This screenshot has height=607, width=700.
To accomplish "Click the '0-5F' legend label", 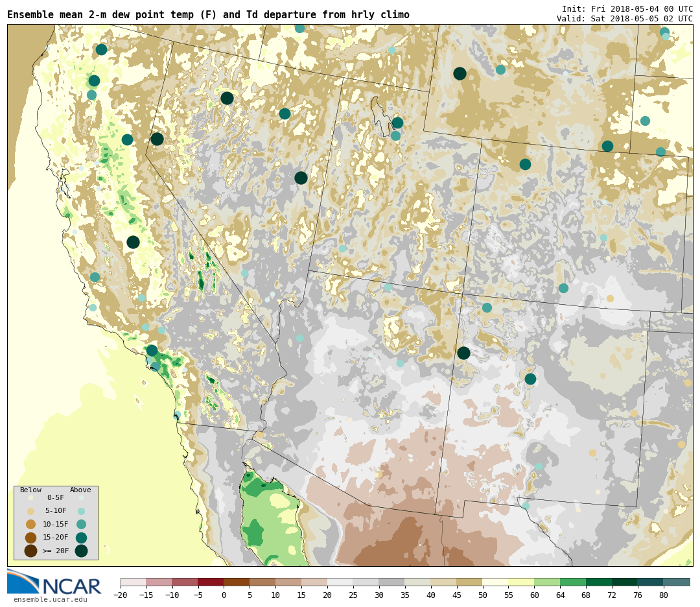I will [56, 498].
